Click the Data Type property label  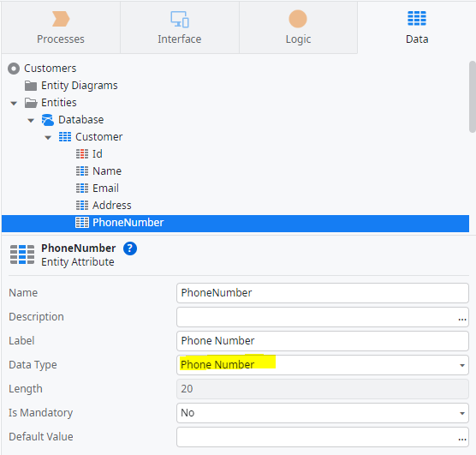click(x=33, y=365)
